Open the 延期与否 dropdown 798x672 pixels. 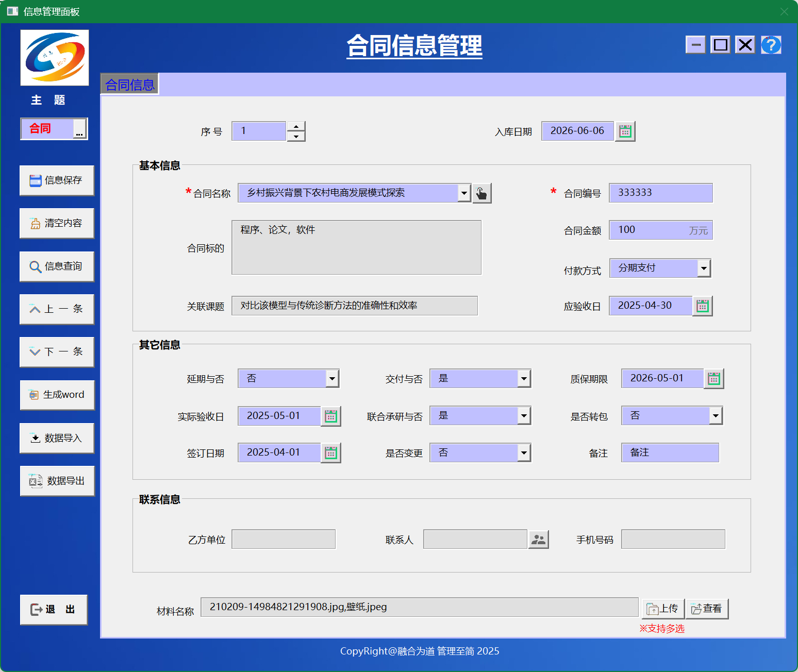click(332, 379)
